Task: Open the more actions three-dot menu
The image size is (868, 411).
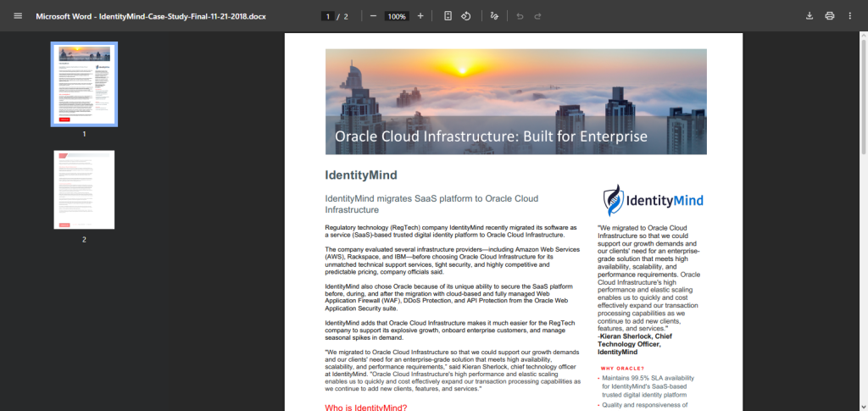Action: 849,16
